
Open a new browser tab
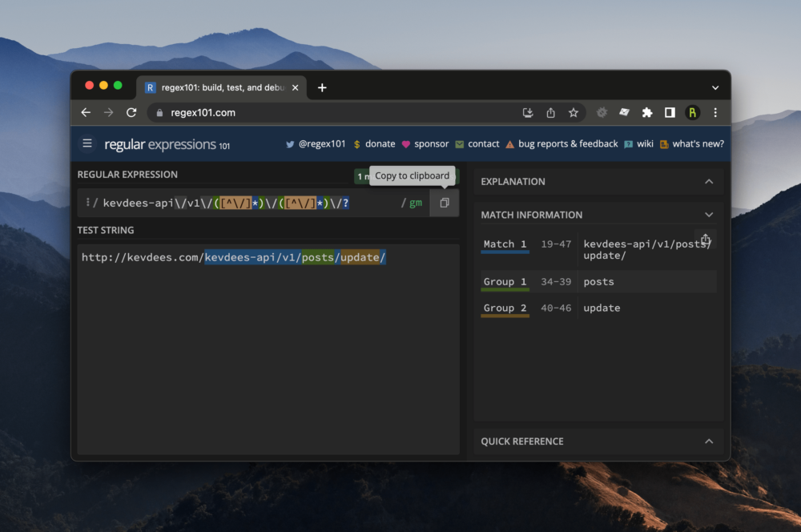[x=322, y=87]
